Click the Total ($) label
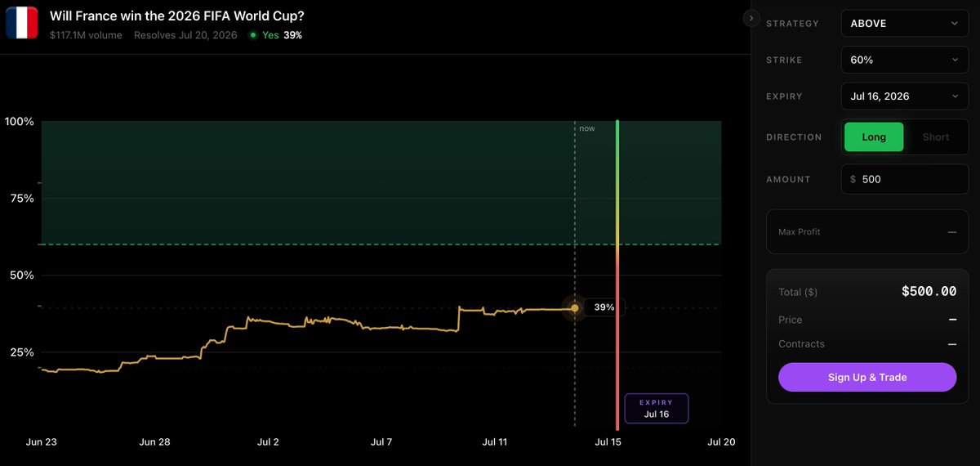 point(798,292)
